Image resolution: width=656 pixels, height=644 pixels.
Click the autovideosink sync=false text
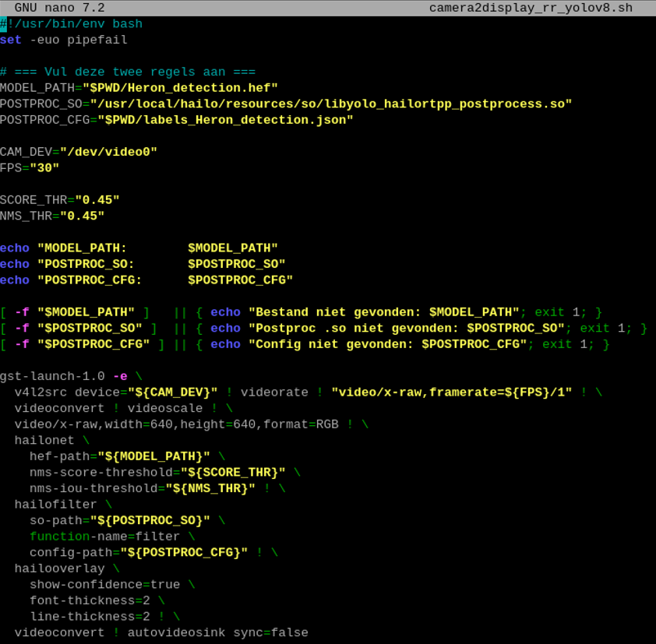(x=217, y=632)
